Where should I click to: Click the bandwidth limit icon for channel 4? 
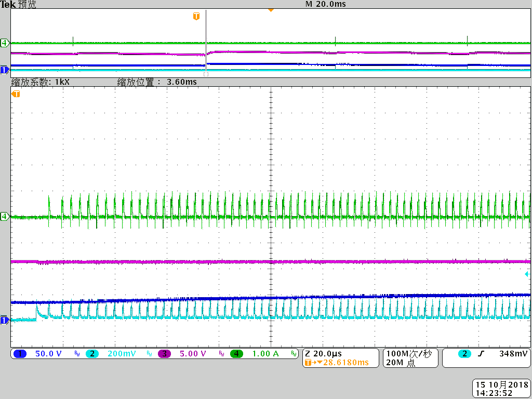click(294, 353)
